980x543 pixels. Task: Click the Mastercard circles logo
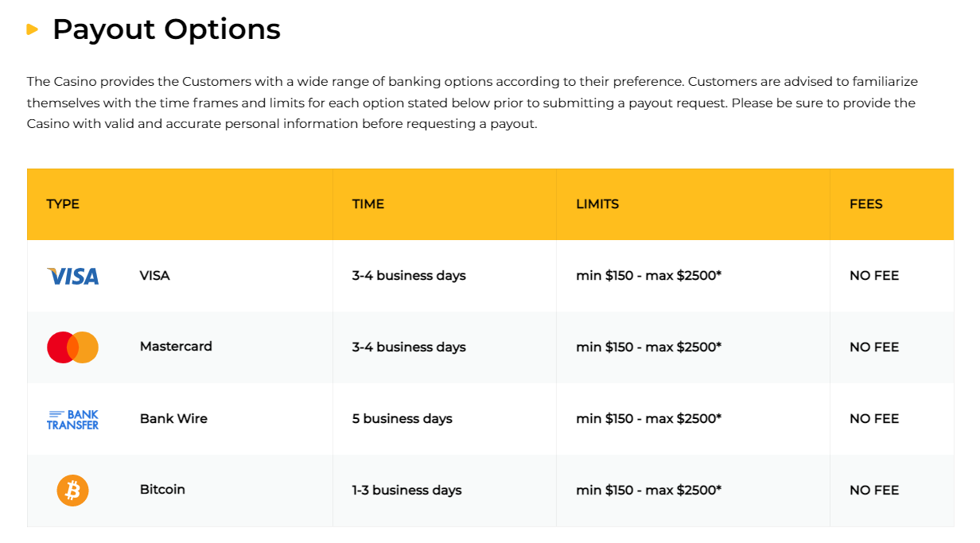click(72, 347)
